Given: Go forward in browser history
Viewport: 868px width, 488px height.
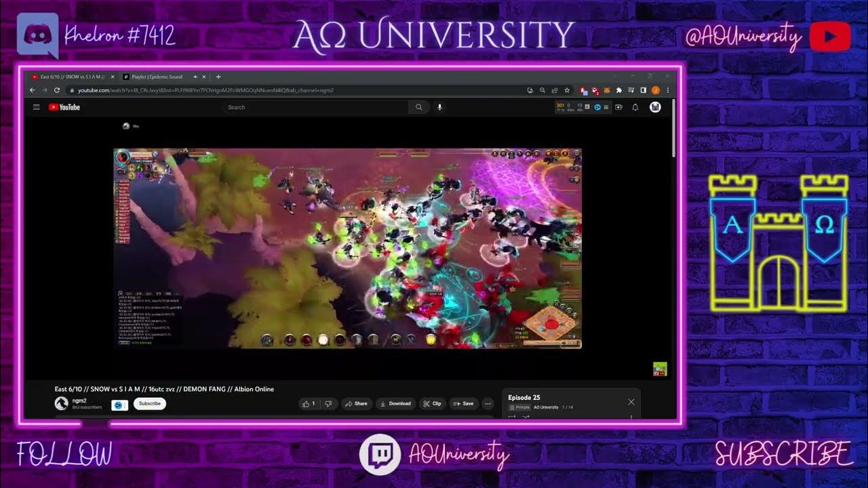Looking at the screenshot, I should [x=45, y=90].
